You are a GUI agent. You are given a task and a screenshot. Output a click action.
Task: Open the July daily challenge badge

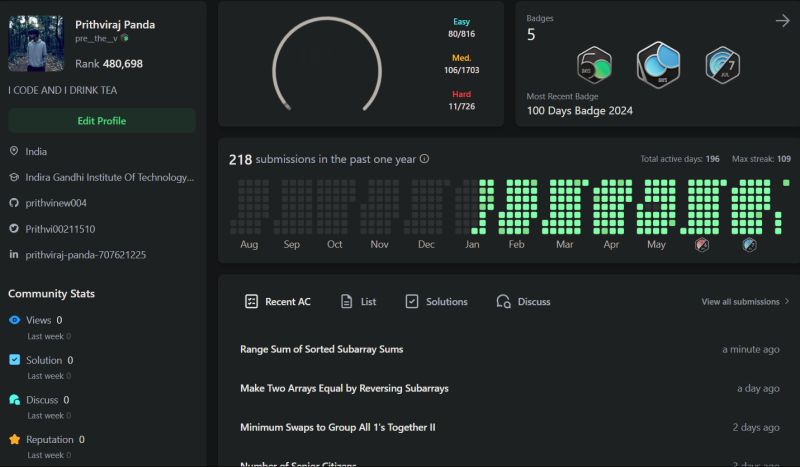[722, 65]
